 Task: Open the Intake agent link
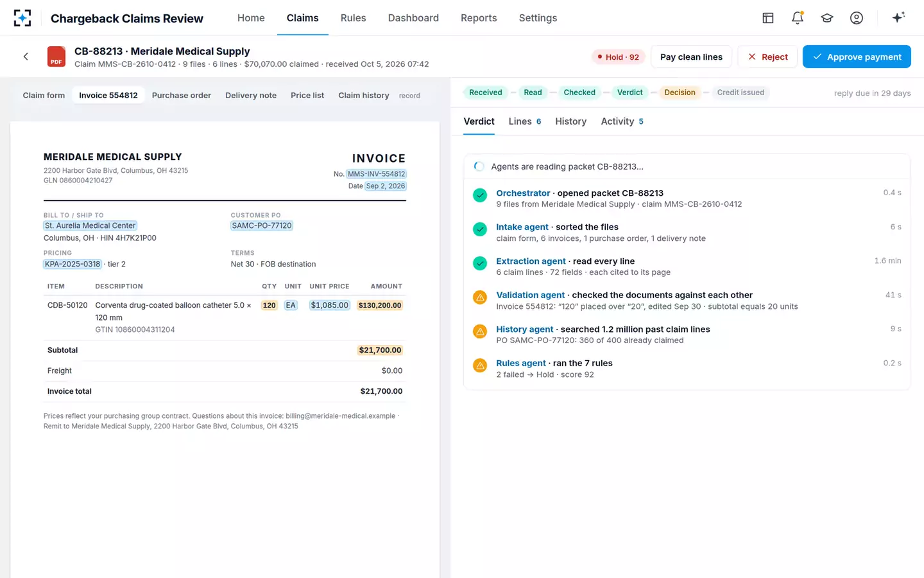(x=522, y=227)
